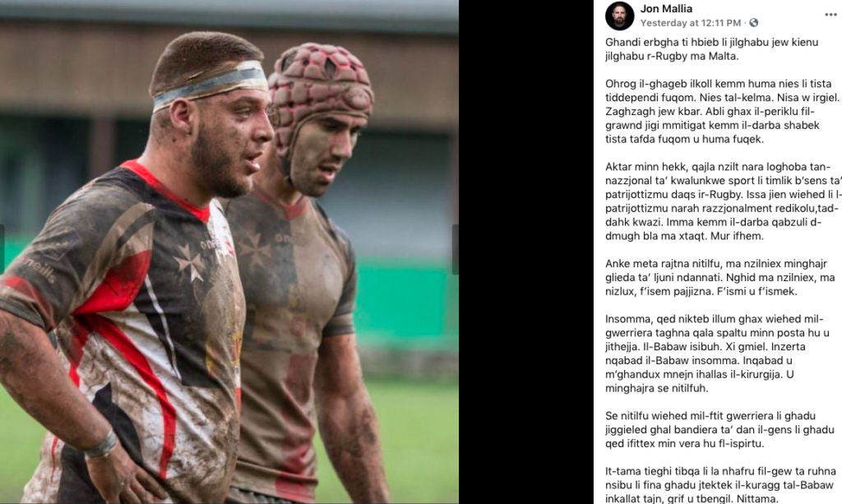842x504 pixels.
Task: Click the paragraph starting 'Insomma, qed nikteb illum'
Action: pyautogui.click(x=717, y=354)
